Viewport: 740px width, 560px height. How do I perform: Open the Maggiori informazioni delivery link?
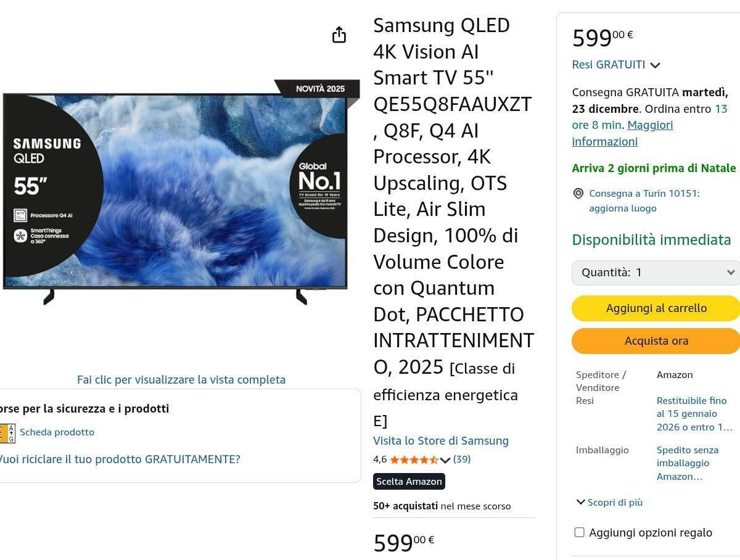click(x=622, y=133)
